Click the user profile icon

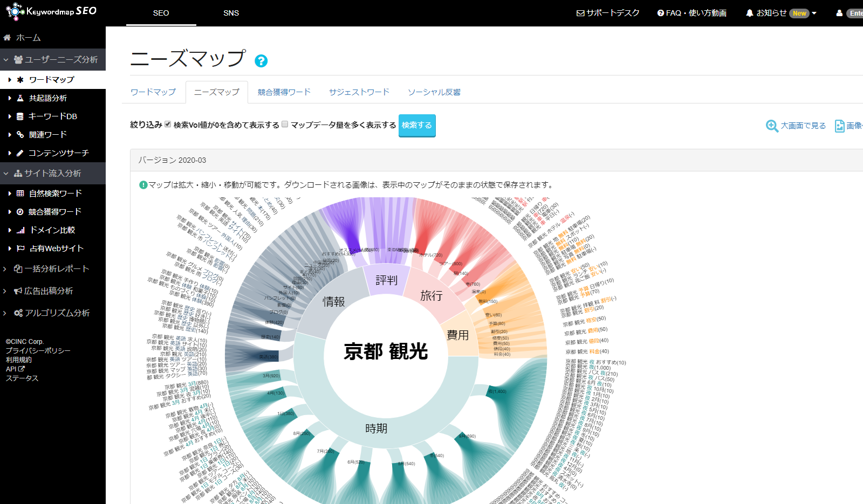click(839, 13)
